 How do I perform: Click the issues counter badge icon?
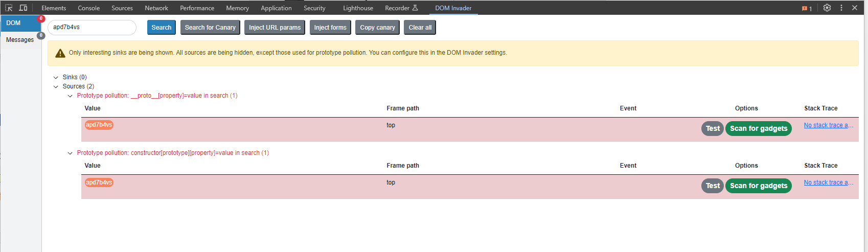click(x=807, y=8)
